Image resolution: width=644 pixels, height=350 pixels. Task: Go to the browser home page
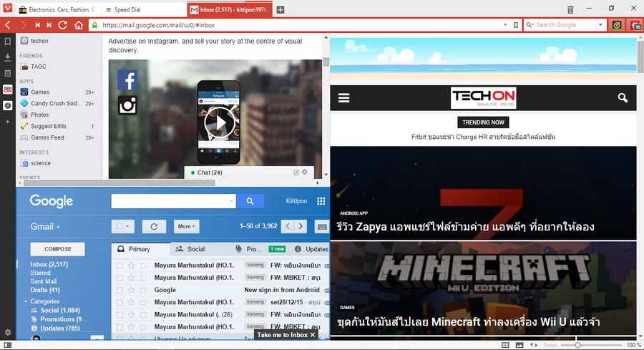(x=79, y=25)
